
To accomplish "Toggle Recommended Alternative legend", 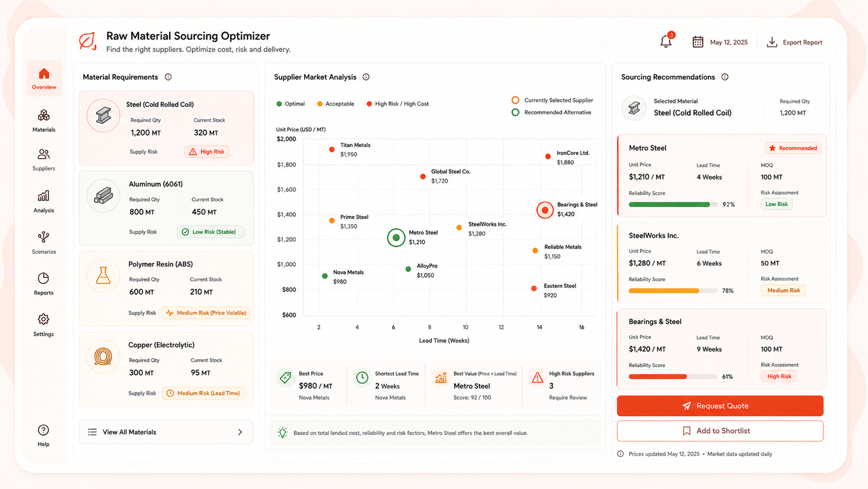I will pyautogui.click(x=551, y=112).
